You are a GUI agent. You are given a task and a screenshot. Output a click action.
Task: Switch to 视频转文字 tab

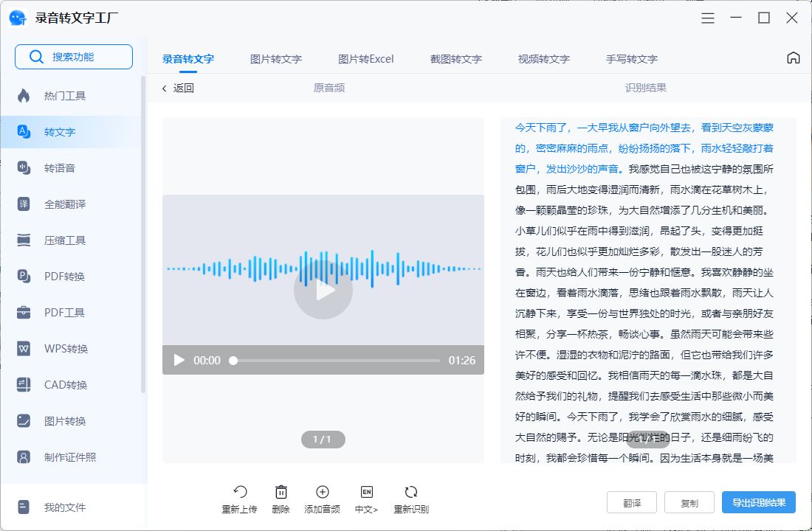point(544,59)
